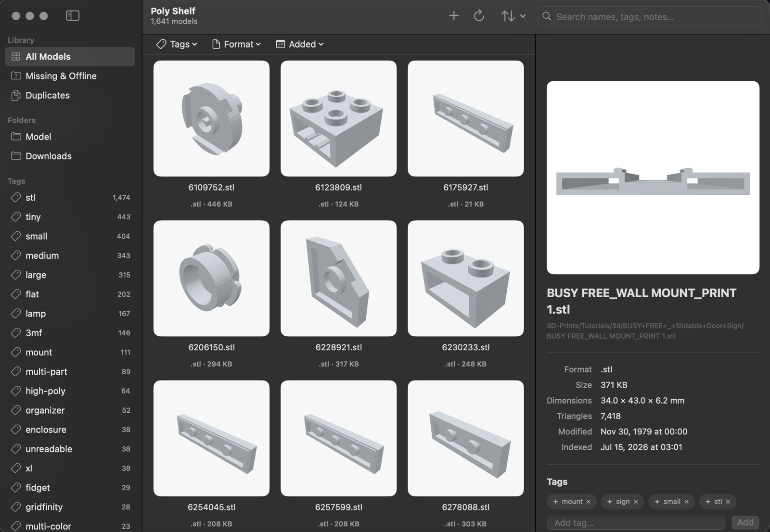Click the plus on the sign tag chip

[610, 502]
